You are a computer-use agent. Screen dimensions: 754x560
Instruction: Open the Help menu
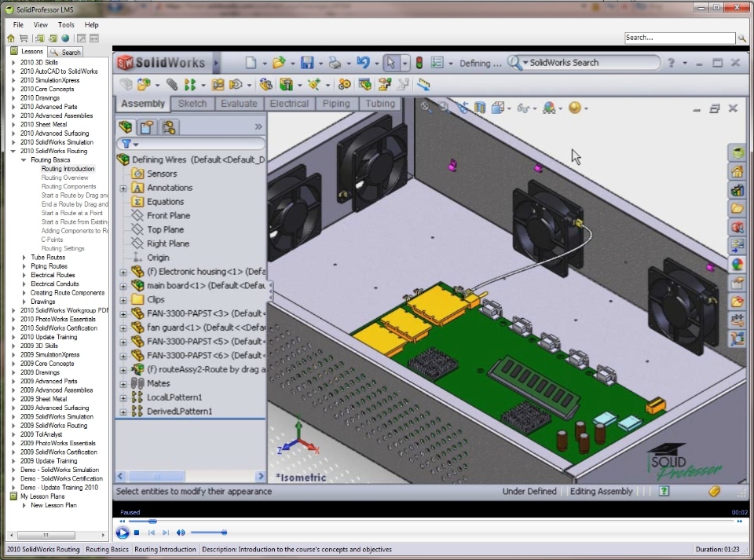[x=91, y=24]
